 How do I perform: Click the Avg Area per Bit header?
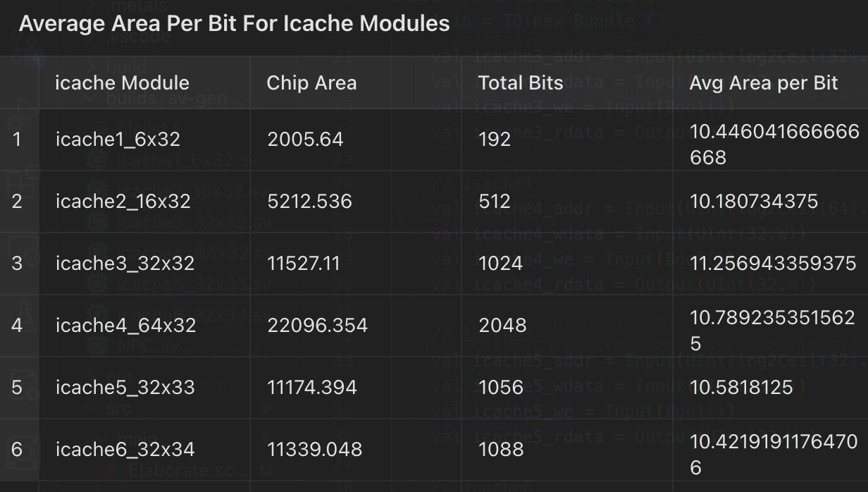[x=764, y=83]
